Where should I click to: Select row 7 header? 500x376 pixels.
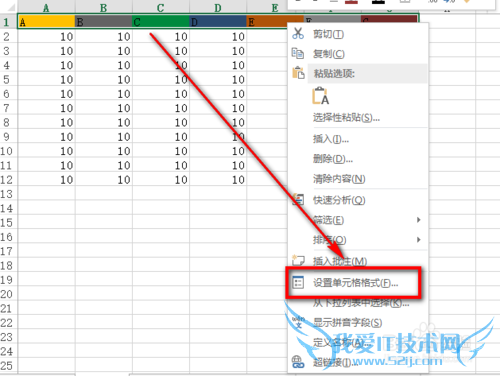coord(8,108)
